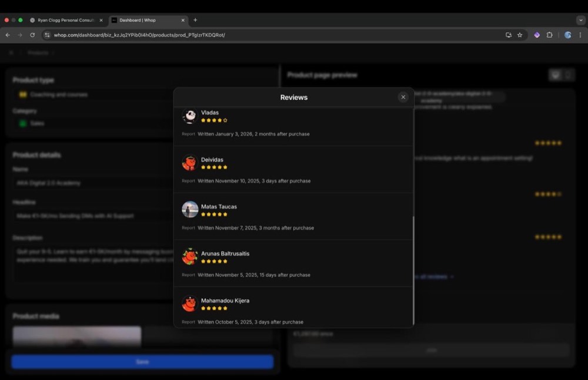Close the Reviews dialog
This screenshot has width=588, height=380.
coord(403,97)
